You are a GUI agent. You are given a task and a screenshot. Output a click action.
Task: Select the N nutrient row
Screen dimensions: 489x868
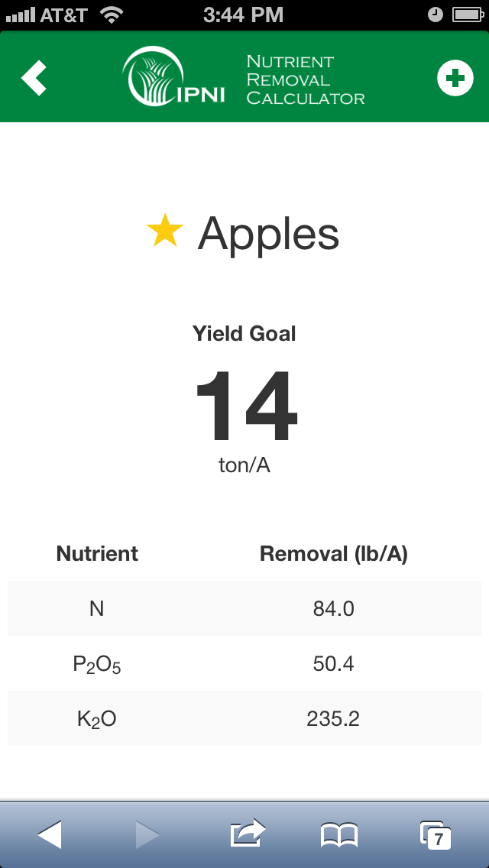(244, 608)
